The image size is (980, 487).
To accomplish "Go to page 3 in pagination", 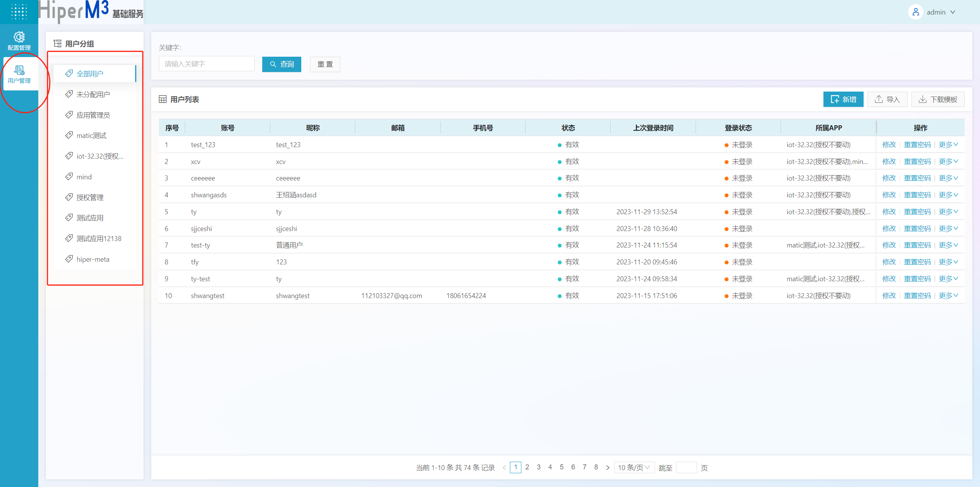I will point(538,467).
